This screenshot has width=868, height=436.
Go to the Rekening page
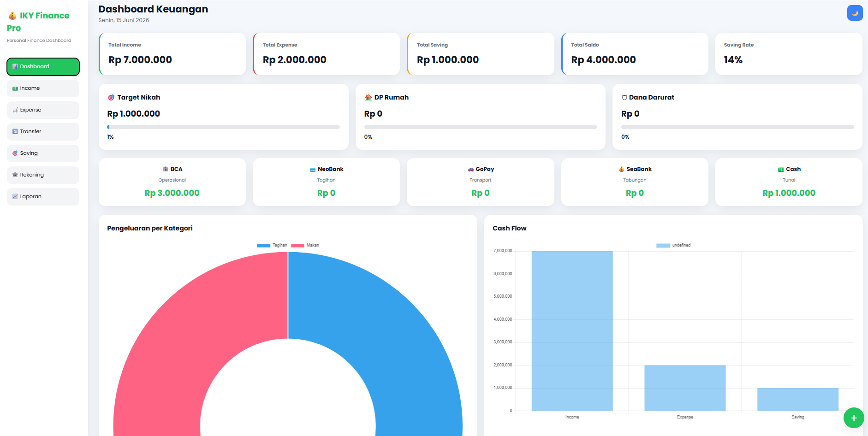pyautogui.click(x=43, y=175)
